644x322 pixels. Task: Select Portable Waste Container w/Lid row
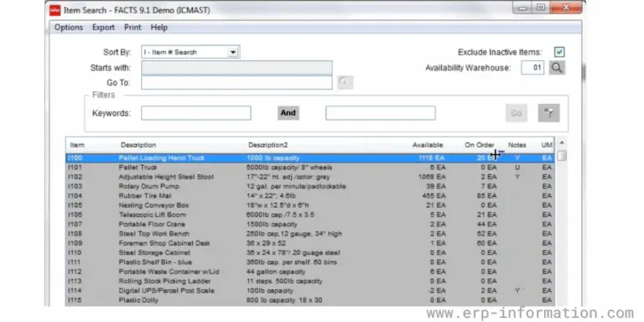click(x=310, y=272)
